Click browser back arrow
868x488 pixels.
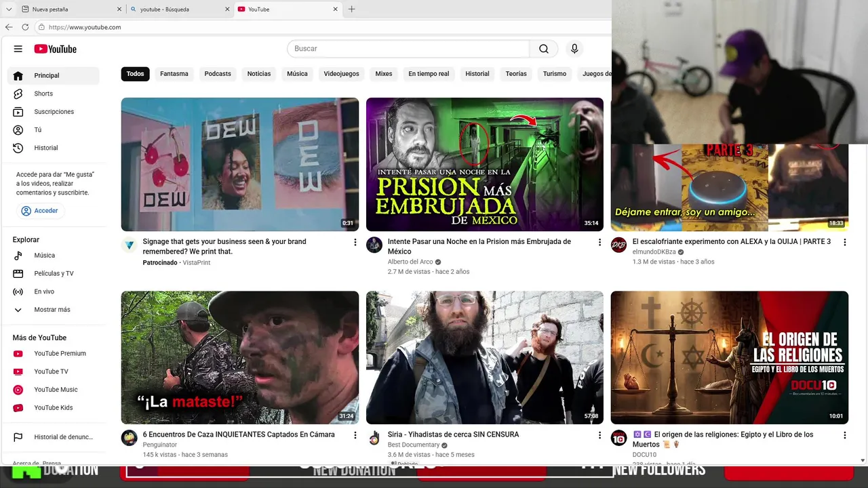(x=9, y=27)
